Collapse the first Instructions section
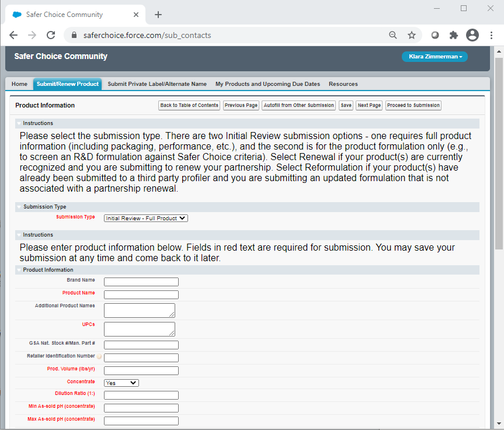The image size is (504, 430). (x=19, y=123)
